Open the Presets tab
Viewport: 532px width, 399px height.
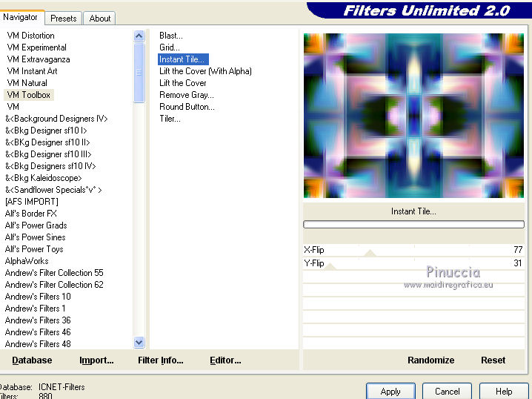tap(64, 19)
